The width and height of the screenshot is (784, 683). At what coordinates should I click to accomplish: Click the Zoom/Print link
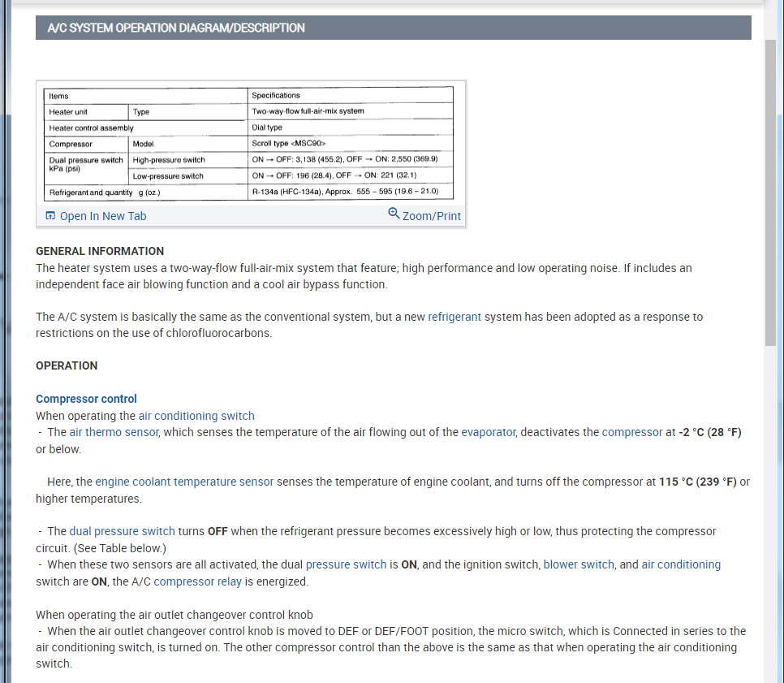pyautogui.click(x=432, y=216)
